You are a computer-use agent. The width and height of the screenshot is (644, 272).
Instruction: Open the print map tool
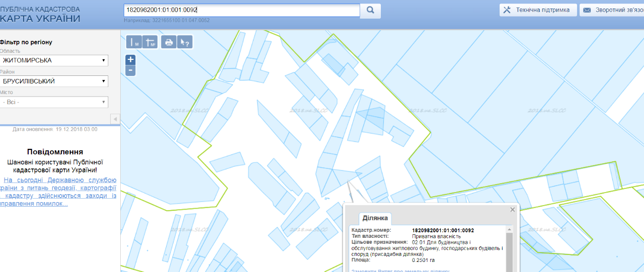[x=169, y=42]
